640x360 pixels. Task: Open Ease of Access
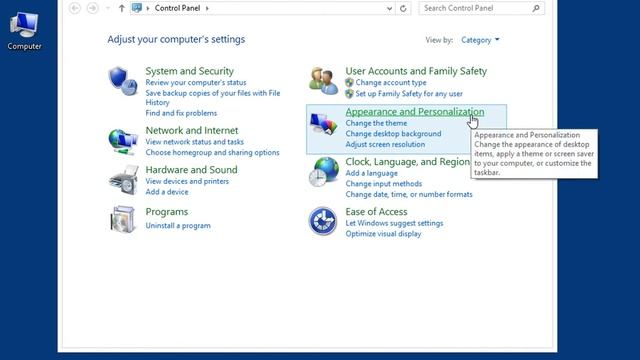376,212
